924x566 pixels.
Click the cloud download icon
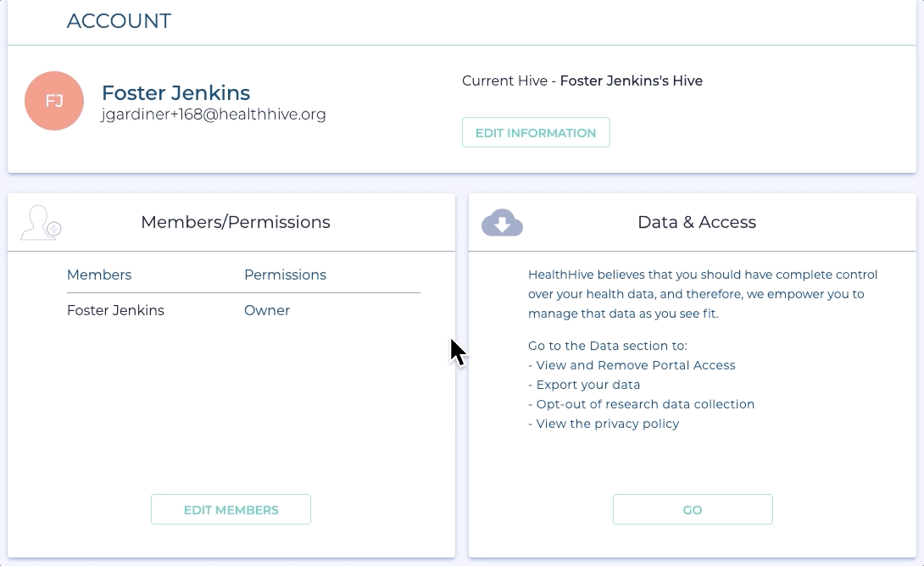tap(502, 223)
